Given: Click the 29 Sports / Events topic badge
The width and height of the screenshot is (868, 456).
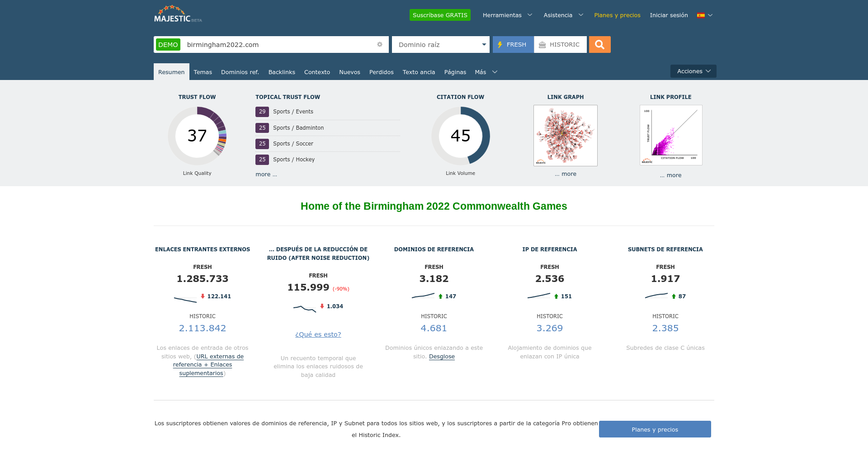Looking at the screenshot, I should click(x=262, y=112).
